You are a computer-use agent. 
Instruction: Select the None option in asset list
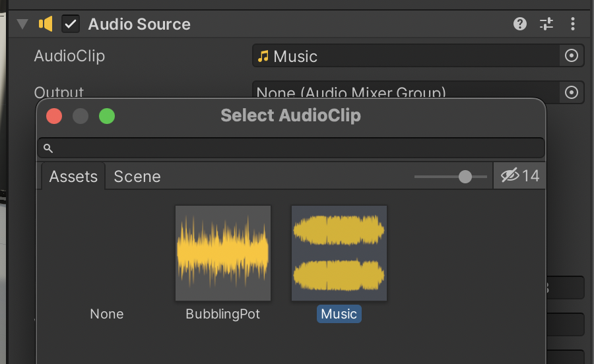click(x=107, y=314)
